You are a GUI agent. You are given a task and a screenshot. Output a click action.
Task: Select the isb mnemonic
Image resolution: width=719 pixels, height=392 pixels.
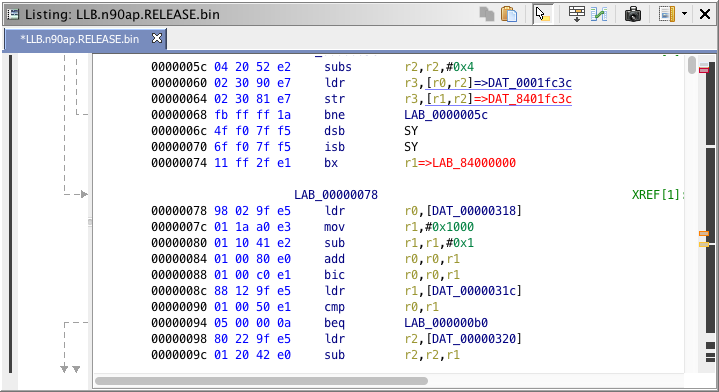[x=335, y=147]
